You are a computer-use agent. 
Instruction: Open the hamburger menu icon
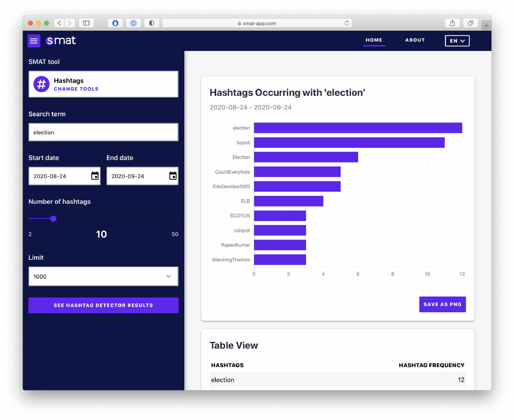[34, 41]
